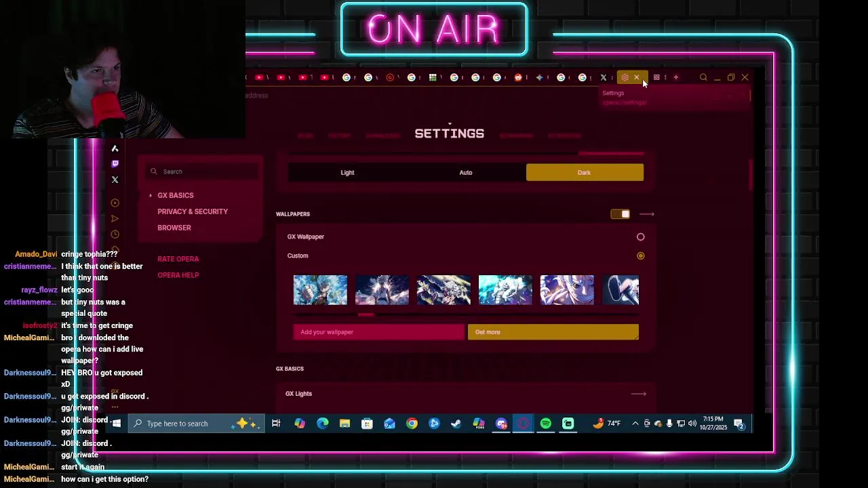The height and width of the screenshot is (488, 868).
Task: Open X panel in the Opera sidebar
Action: point(115,180)
